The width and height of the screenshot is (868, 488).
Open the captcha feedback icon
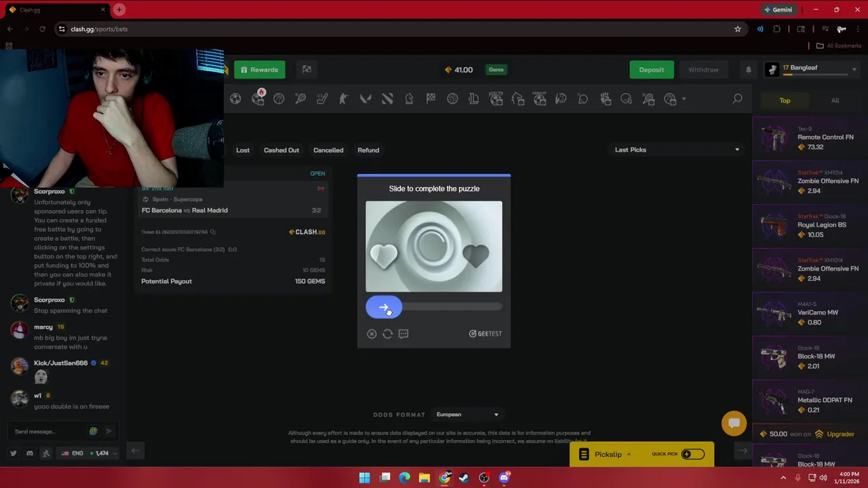coord(403,333)
